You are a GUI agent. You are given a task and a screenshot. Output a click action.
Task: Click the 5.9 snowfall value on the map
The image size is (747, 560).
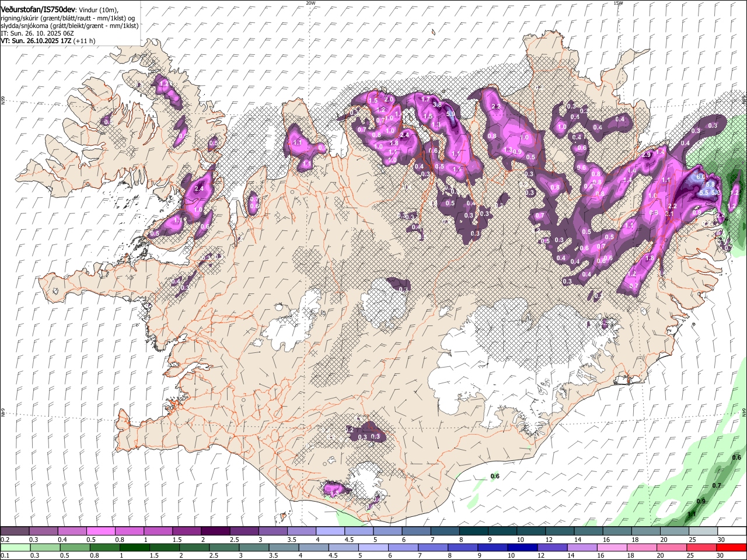(x=451, y=114)
